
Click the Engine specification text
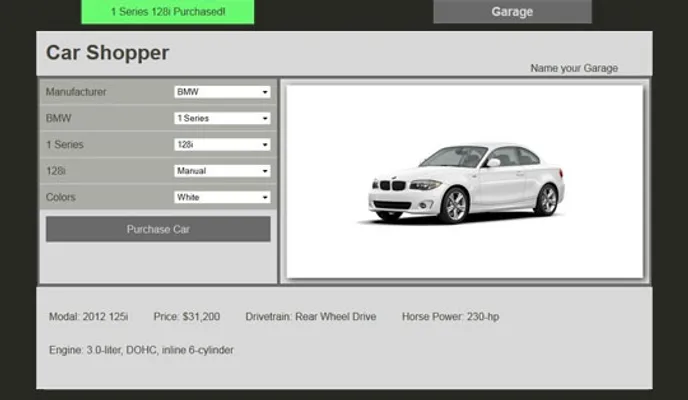141,350
